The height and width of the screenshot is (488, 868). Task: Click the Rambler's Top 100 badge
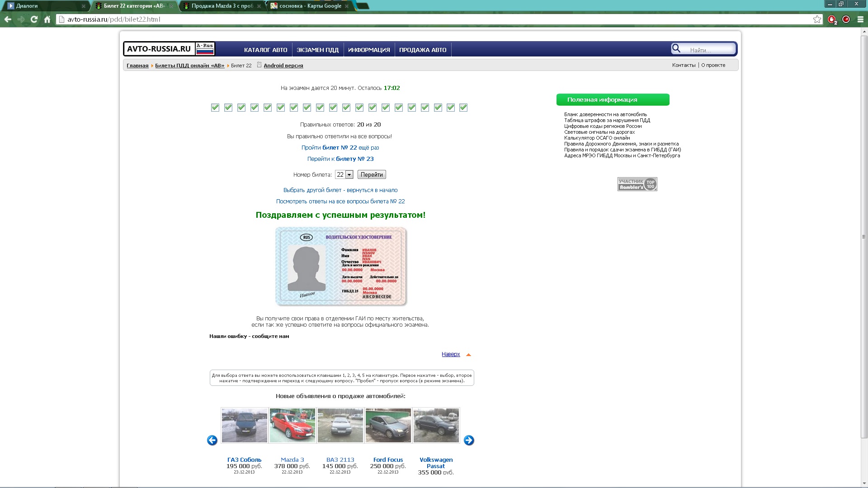click(637, 184)
